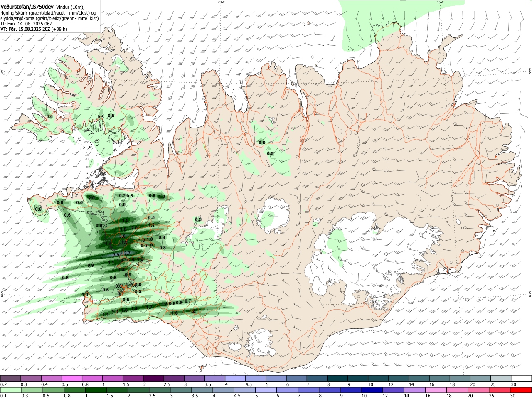Click the darkest purple 2–2.5 snow legend swatch
Viewport: 532px width, 399px height.
point(153,379)
